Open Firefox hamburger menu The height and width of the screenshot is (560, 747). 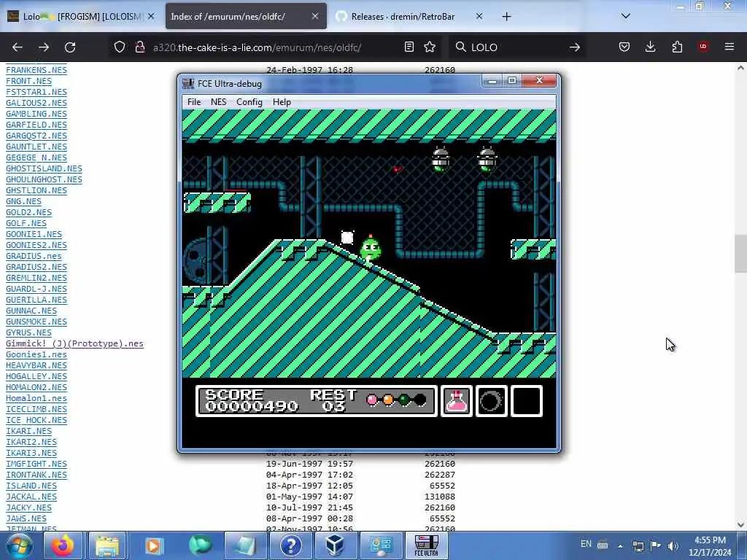pyautogui.click(x=729, y=47)
